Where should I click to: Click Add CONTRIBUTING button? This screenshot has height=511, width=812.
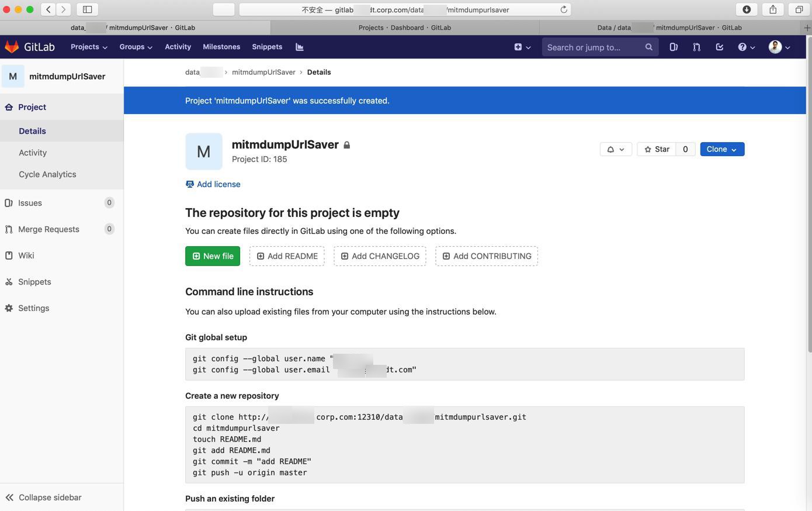(x=487, y=256)
